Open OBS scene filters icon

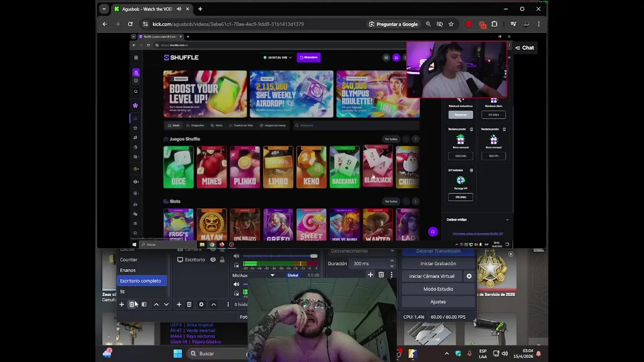144,304
